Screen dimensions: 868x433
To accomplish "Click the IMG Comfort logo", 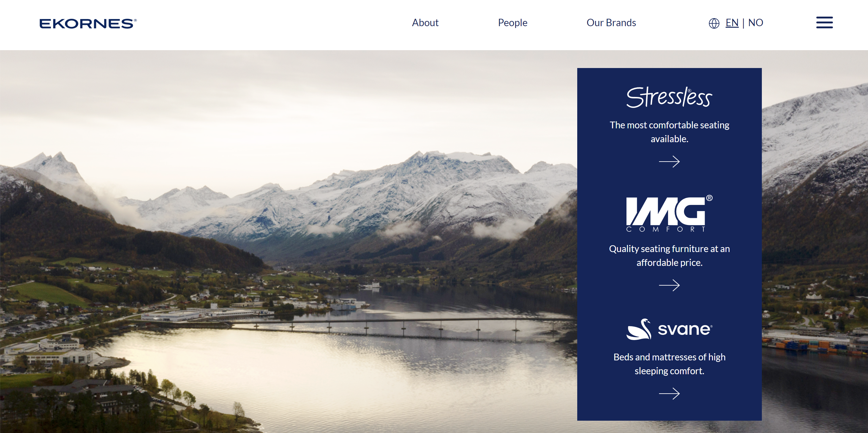I will tap(669, 213).
